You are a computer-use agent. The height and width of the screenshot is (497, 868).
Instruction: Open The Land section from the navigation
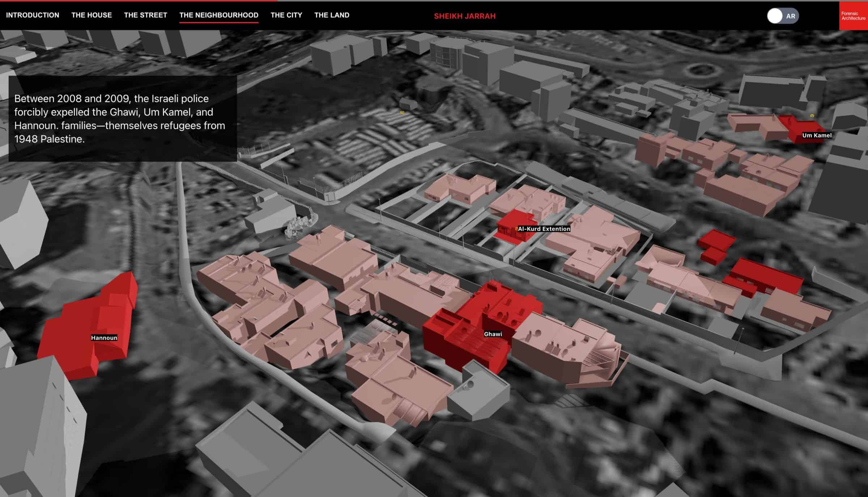coord(332,15)
